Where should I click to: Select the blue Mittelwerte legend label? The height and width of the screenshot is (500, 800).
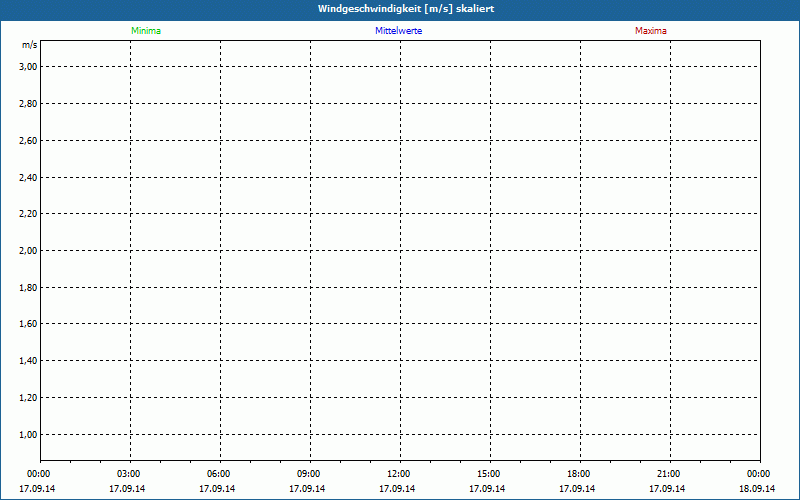[398, 31]
